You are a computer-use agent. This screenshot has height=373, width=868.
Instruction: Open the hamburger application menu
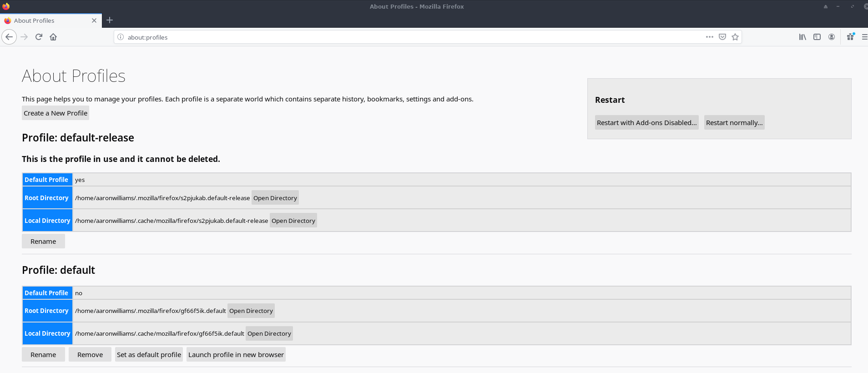pyautogui.click(x=864, y=37)
